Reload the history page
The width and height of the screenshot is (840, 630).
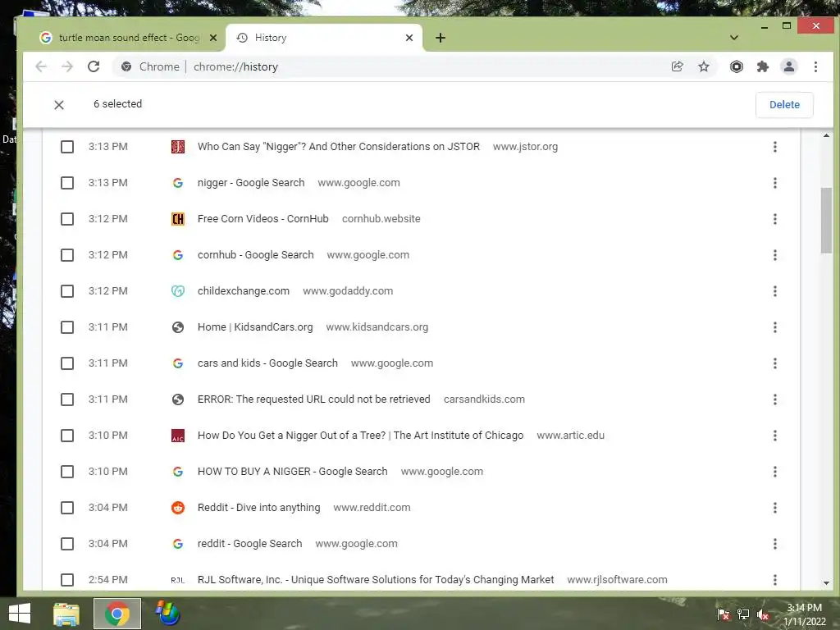tap(94, 66)
